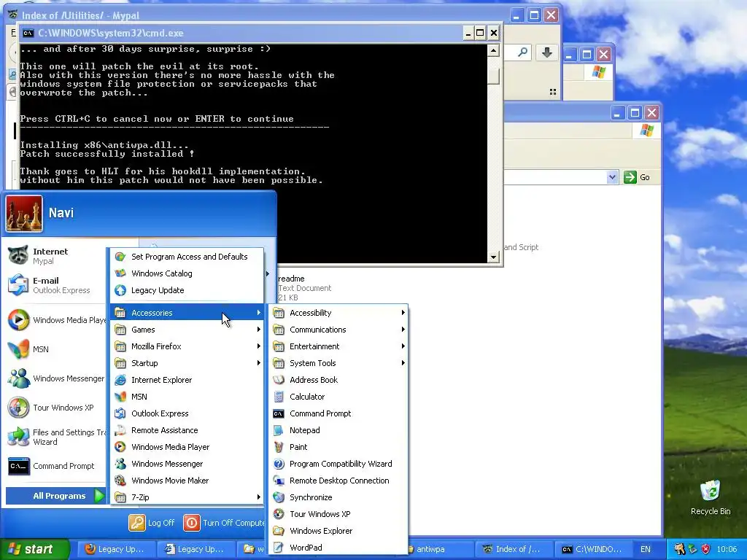
Task: Open Tour Windows XP from the start menu's left column
Action: (x=55, y=408)
